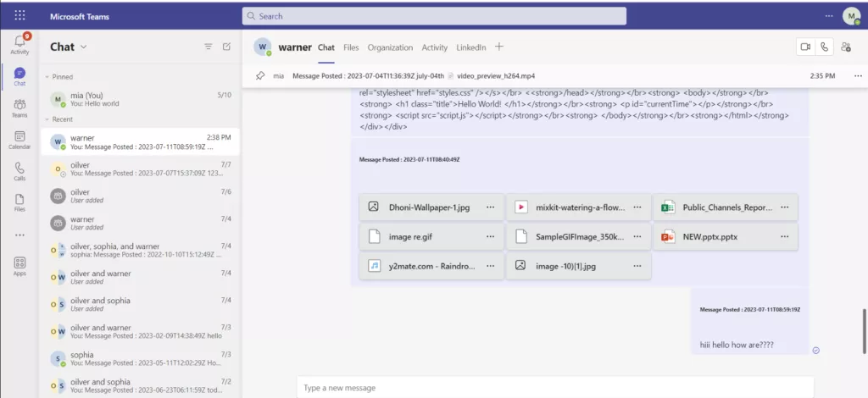Screen dimensions: 868x398
Task: Expand the Chat title dropdown
Action: click(84, 47)
